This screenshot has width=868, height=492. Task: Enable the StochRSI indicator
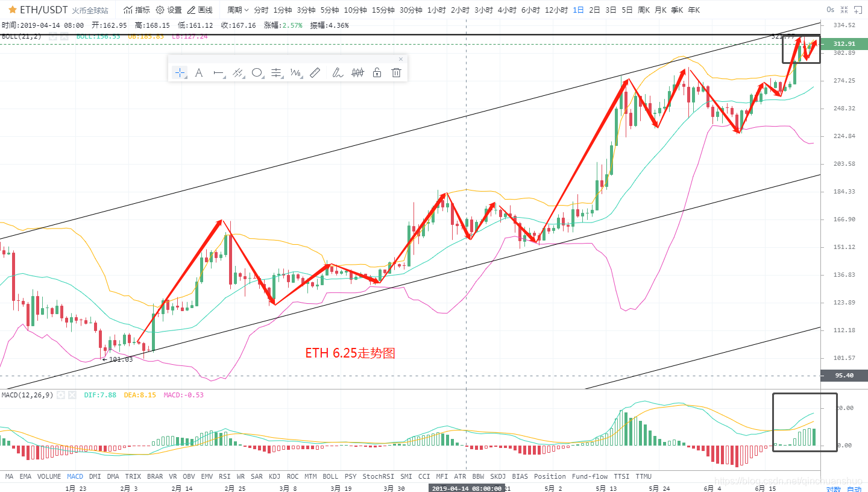[378, 476]
